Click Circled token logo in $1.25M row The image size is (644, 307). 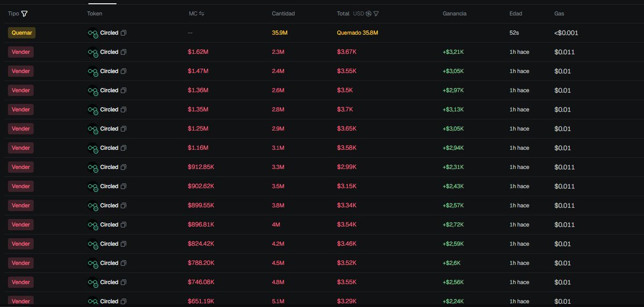coord(93,129)
